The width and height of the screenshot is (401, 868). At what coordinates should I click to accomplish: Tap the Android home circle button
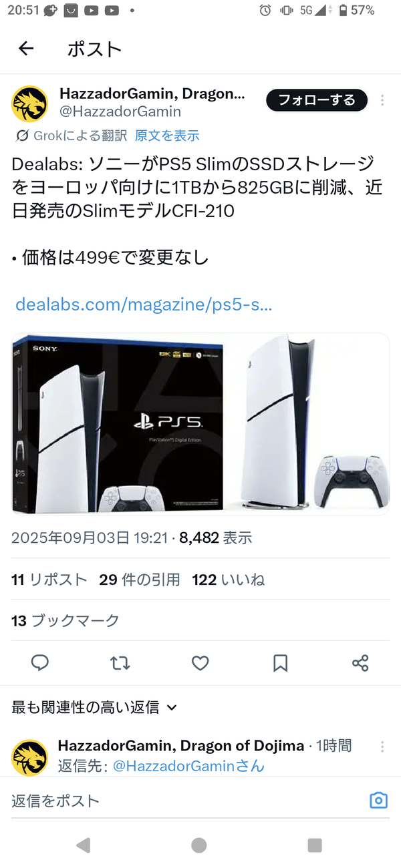coord(199,845)
